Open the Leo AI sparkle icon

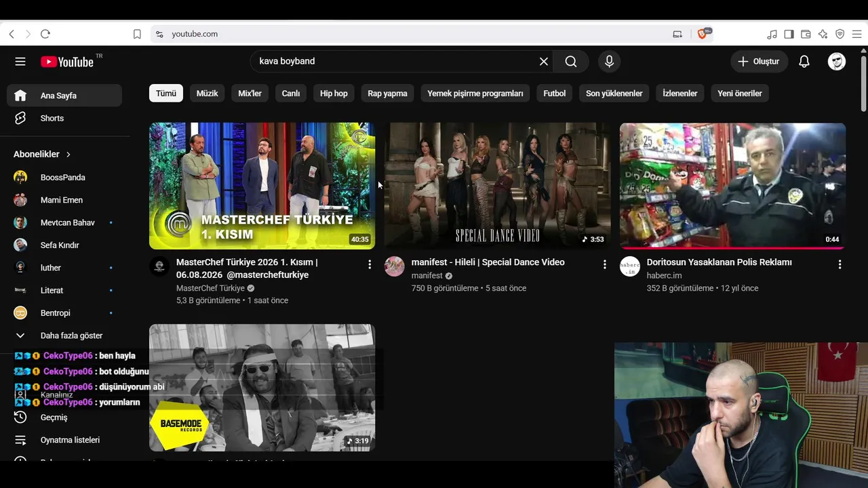click(823, 34)
